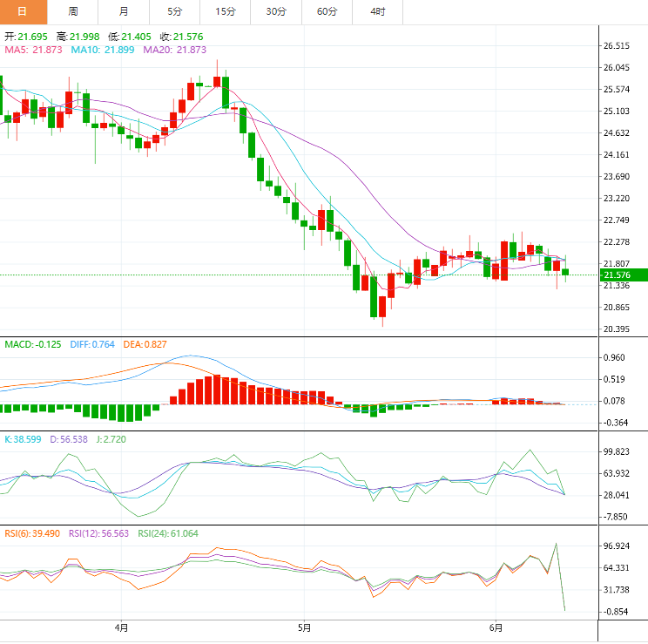Viewport: 648px width, 644px height.
Task: Click the J: 2.720 KDJ label
Action: (x=111, y=439)
